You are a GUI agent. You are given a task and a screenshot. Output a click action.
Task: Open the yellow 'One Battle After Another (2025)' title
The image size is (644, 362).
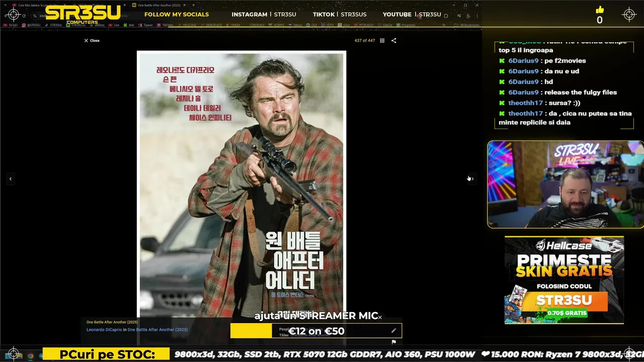[112, 322]
